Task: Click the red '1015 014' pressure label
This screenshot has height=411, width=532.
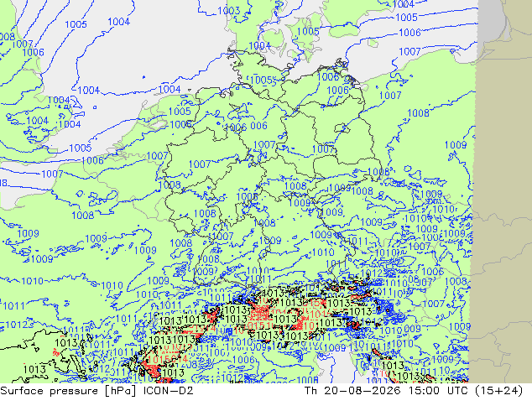Action: (x=168, y=359)
